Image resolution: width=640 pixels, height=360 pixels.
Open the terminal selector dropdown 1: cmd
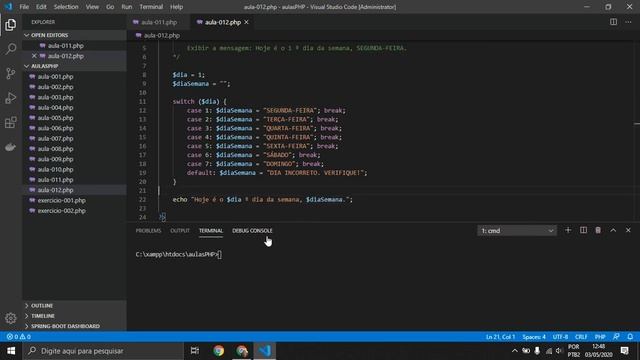click(x=517, y=231)
